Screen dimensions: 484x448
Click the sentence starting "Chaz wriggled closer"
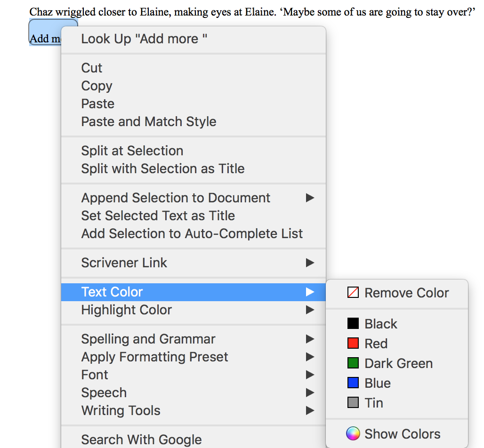click(x=252, y=12)
